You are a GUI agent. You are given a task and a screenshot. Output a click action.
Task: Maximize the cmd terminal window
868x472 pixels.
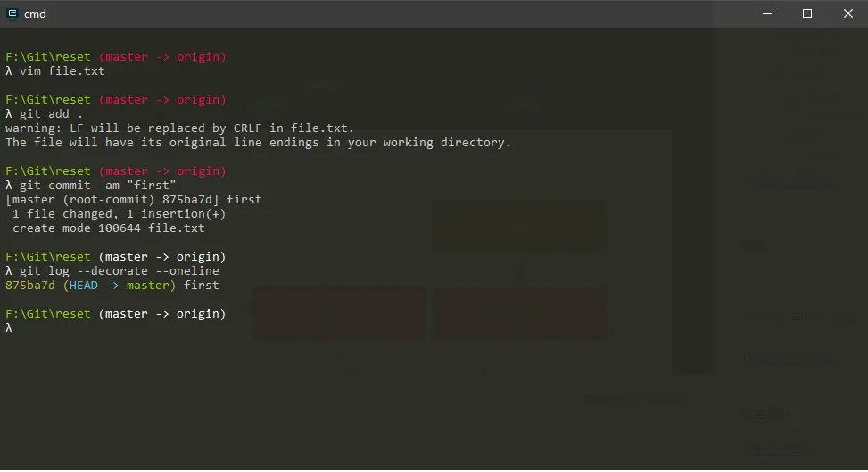coord(807,13)
